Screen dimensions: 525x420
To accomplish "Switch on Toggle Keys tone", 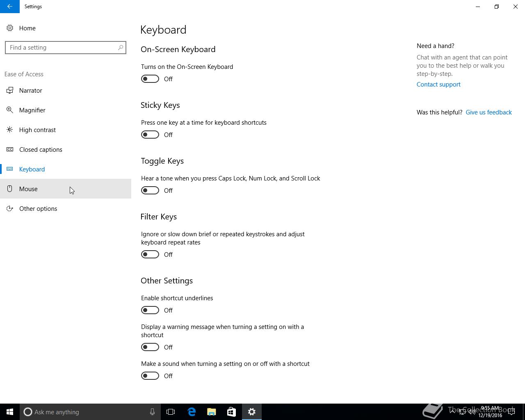I will (150, 190).
